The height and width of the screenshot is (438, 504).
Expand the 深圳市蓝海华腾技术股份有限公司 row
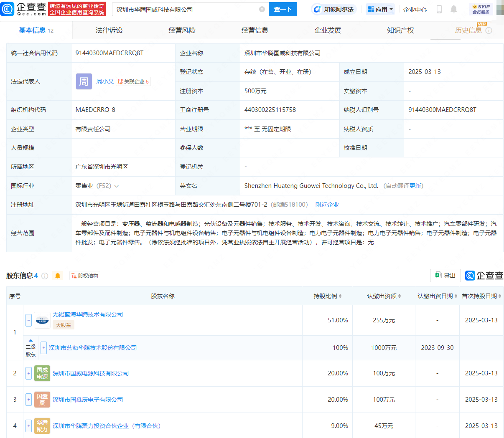pyautogui.click(x=43, y=348)
